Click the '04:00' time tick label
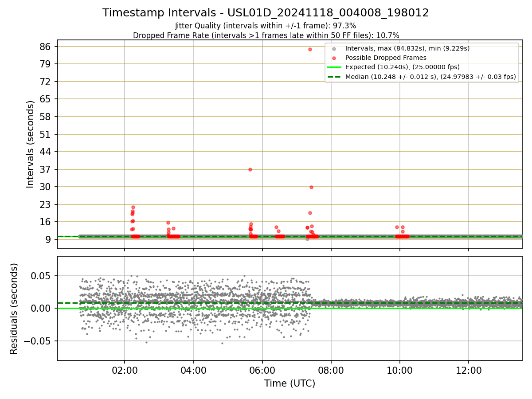 pyautogui.click(x=193, y=370)
